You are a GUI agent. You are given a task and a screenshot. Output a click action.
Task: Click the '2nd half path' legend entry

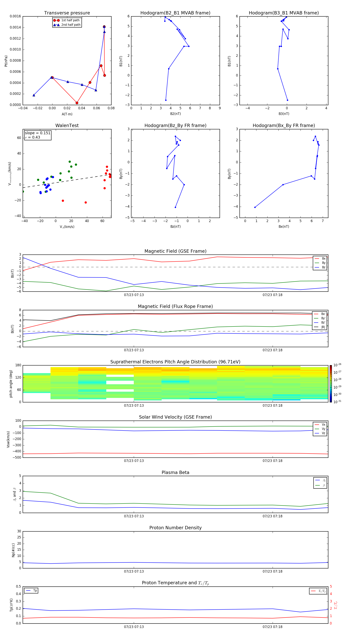pyautogui.click(x=67, y=25)
